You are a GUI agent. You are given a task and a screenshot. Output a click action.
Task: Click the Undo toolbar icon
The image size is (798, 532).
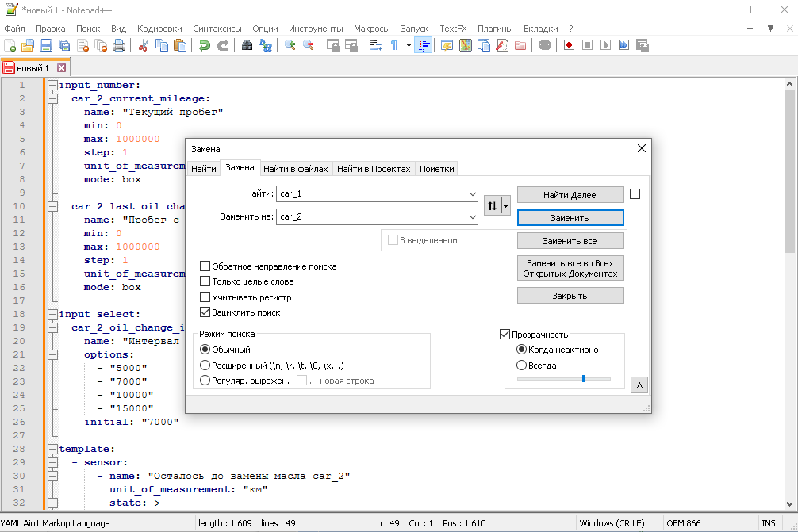(x=205, y=45)
